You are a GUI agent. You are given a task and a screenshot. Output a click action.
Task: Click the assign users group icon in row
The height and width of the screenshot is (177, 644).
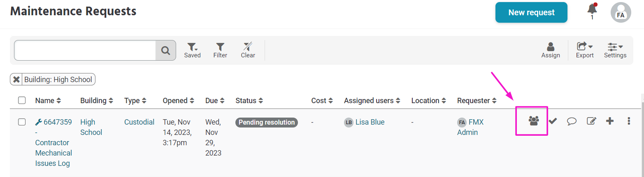pyautogui.click(x=534, y=121)
